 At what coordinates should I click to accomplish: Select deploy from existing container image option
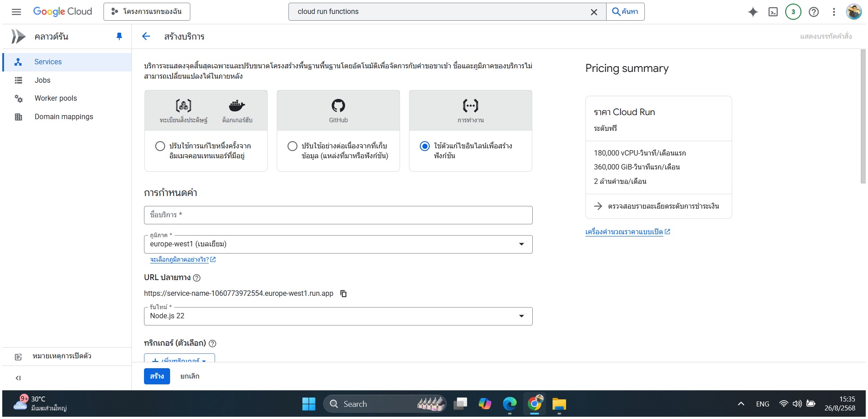click(x=160, y=146)
